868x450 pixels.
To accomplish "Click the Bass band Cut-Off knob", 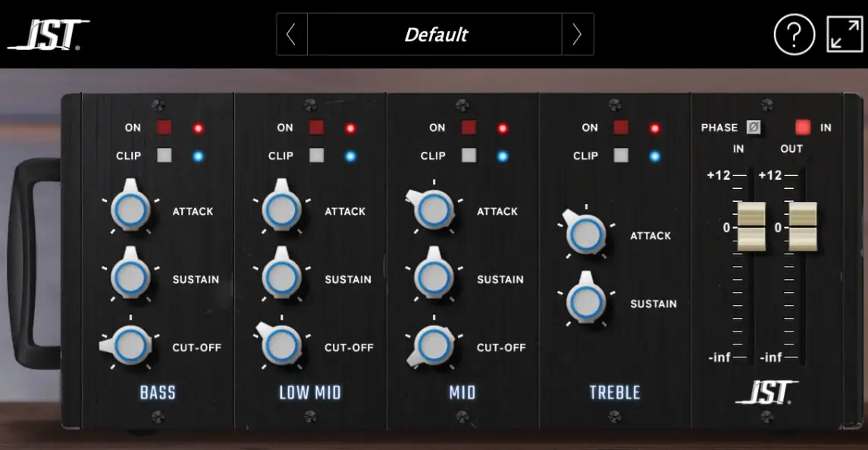I will (130, 345).
